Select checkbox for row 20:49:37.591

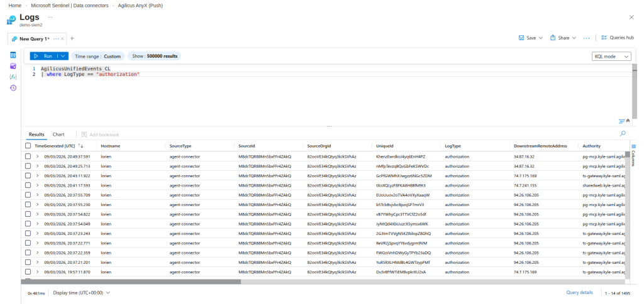[28, 156]
